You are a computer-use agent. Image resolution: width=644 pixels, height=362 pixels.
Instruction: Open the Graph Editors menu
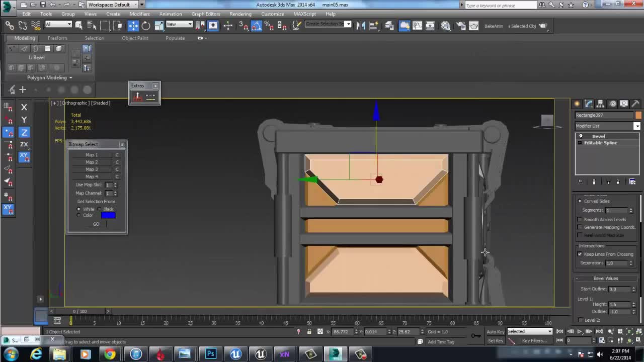[x=206, y=14]
